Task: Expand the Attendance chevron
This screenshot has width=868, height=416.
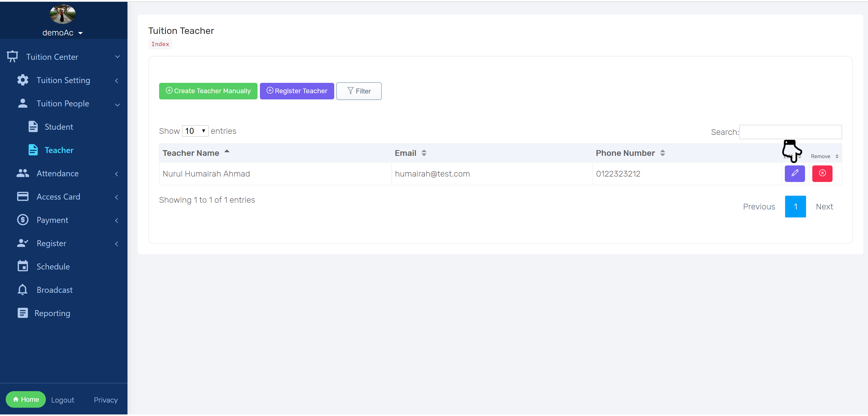Action: pos(117,174)
